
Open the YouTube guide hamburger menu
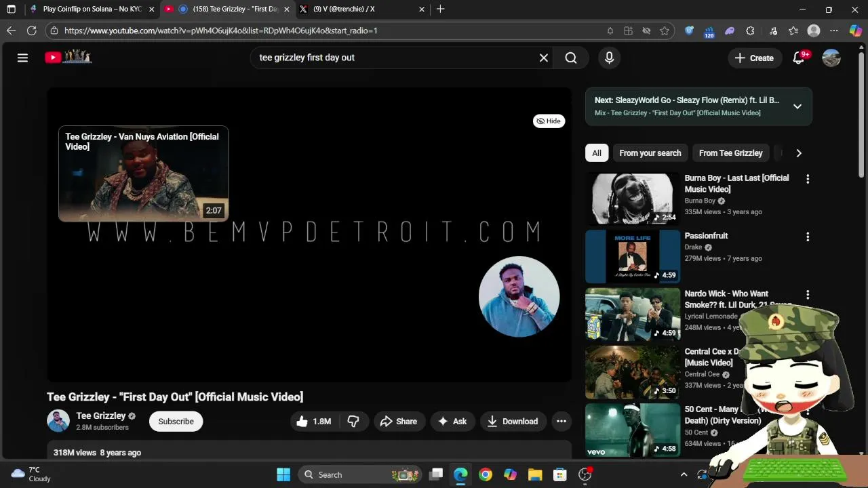pyautogui.click(x=22, y=58)
